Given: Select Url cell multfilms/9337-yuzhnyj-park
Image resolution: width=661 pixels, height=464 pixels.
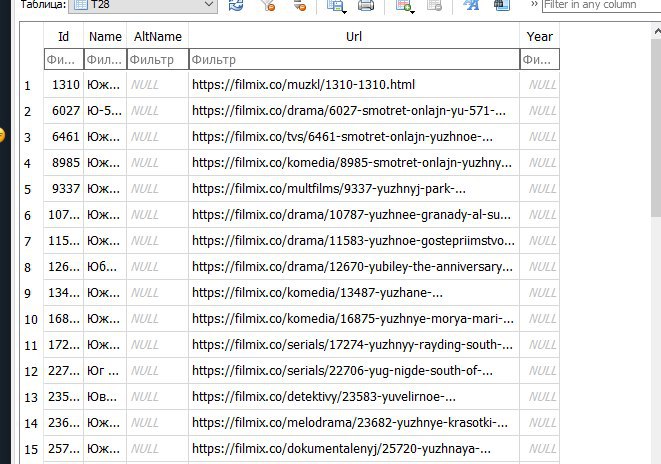Looking at the screenshot, I should point(354,189).
